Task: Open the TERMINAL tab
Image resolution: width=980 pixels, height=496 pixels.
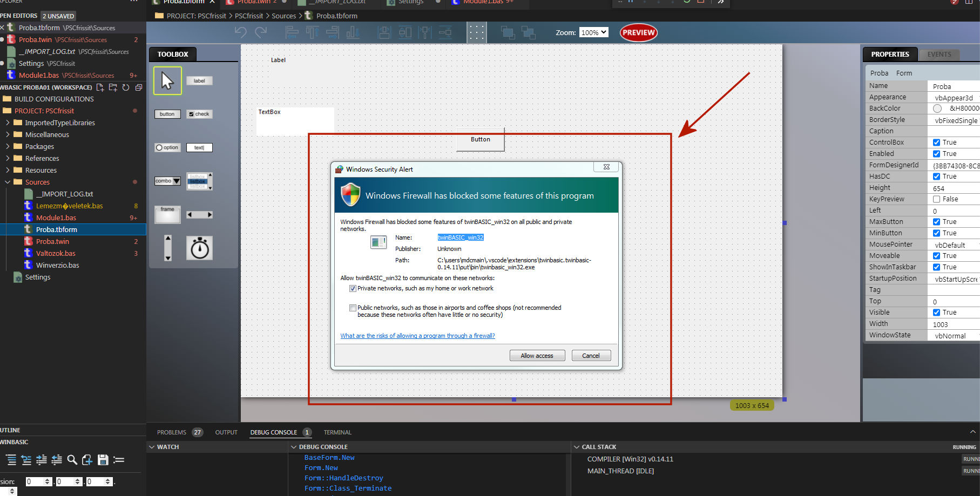Action: [337, 432]
